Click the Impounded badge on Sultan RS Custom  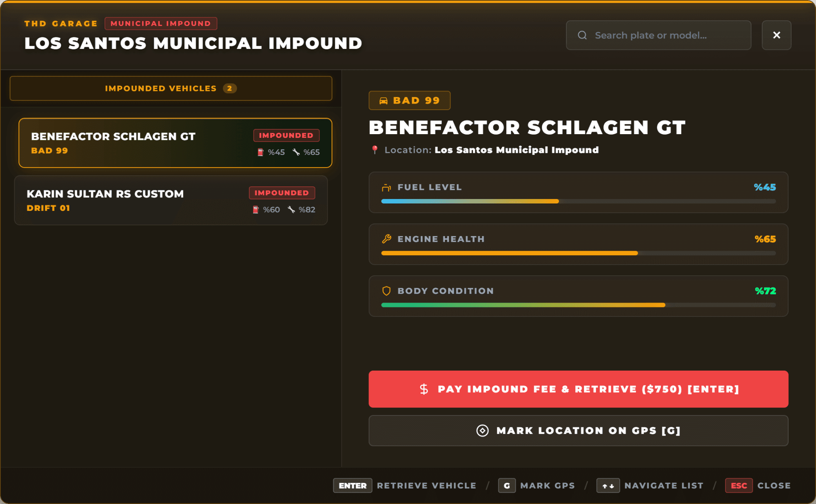pyautogui.click(x=282, y=193)
